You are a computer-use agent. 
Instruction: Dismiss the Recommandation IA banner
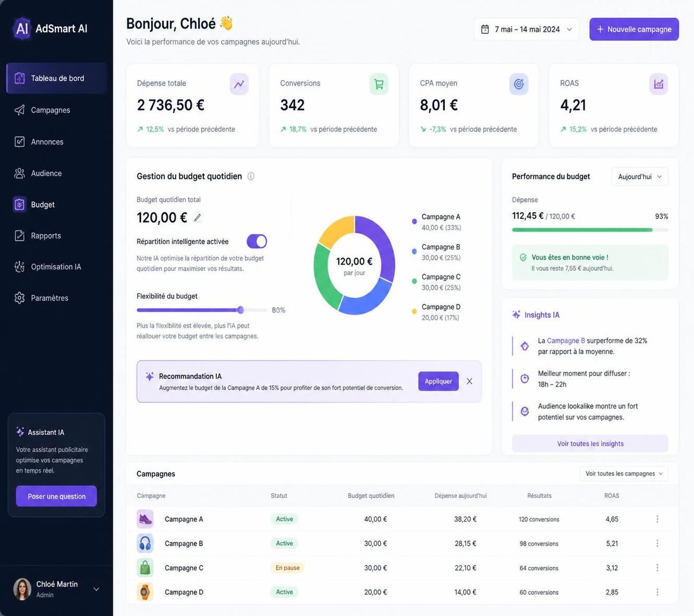469,381
